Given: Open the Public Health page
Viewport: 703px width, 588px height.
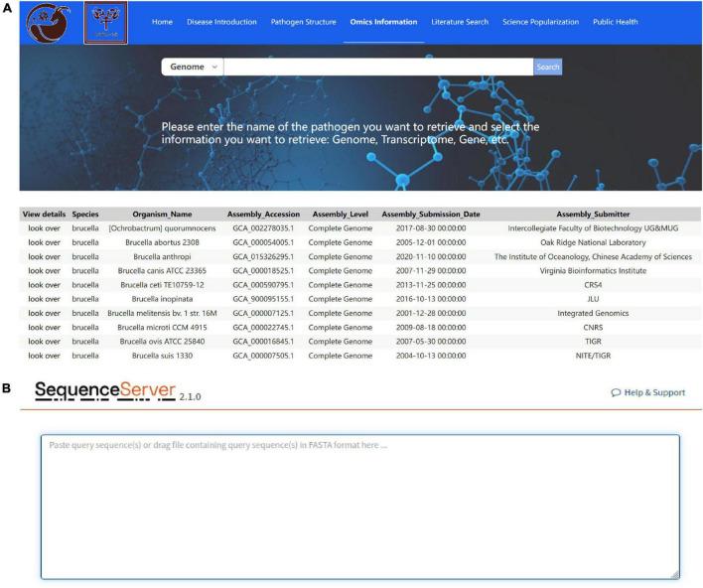Looking at the screenshot, I should click(x=615, y=22).
